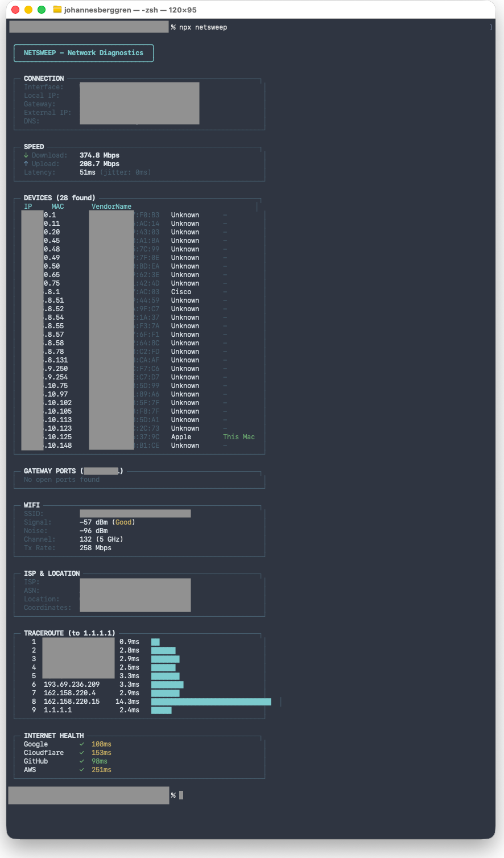Click the long latency bar for hop 8
This screenshot has height=858, width=504.
[211, 702]
